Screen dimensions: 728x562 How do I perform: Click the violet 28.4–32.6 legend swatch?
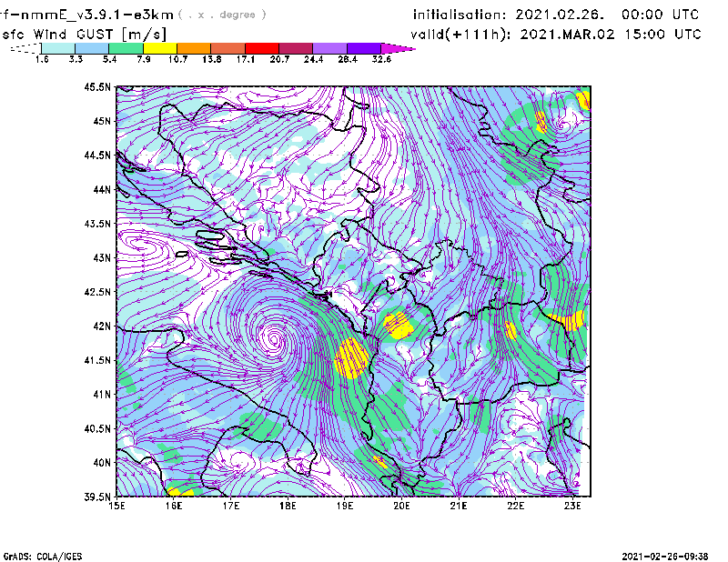[364, 48]
